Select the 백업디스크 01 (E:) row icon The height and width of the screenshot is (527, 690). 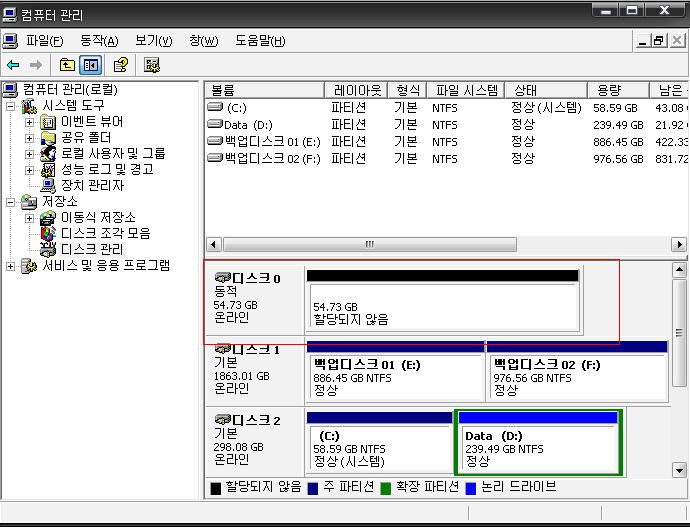215,141
